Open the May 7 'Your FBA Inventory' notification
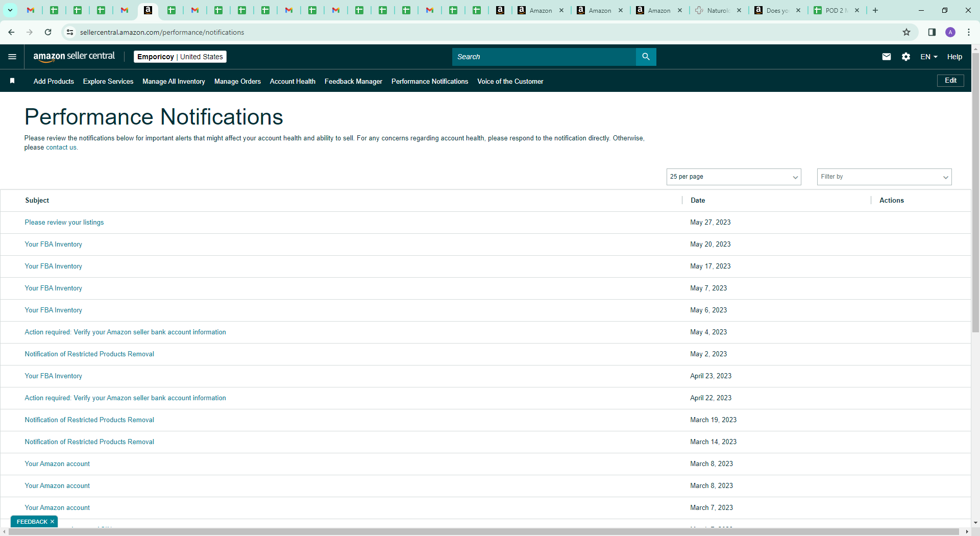Image resolution: width=980 pixels, height=536 pixels. point(54,288)
